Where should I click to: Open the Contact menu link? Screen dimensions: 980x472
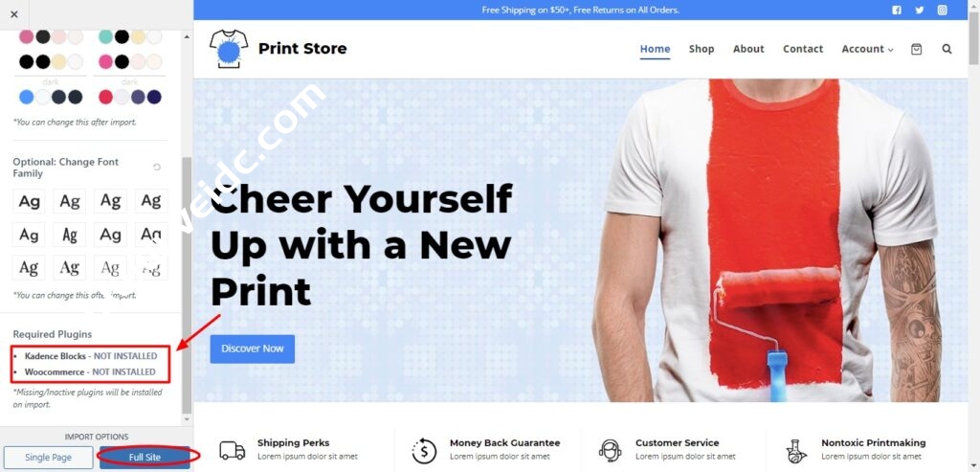click(803, 49)
